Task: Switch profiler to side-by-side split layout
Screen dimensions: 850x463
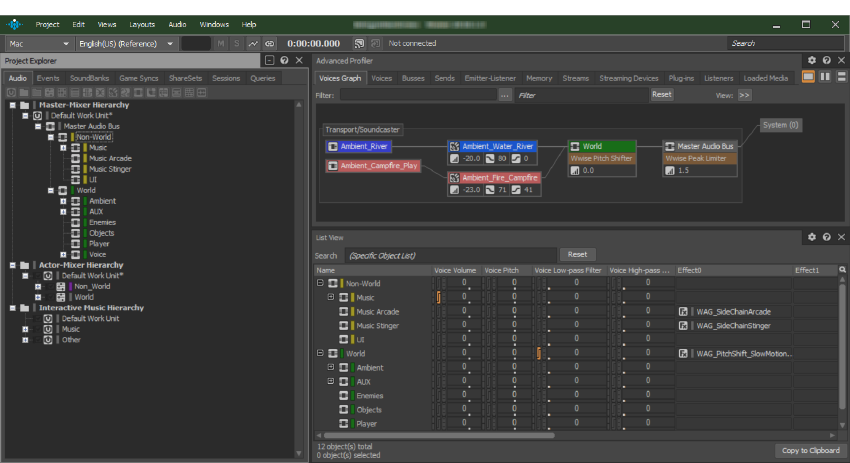Action: (x=825, y=77)
